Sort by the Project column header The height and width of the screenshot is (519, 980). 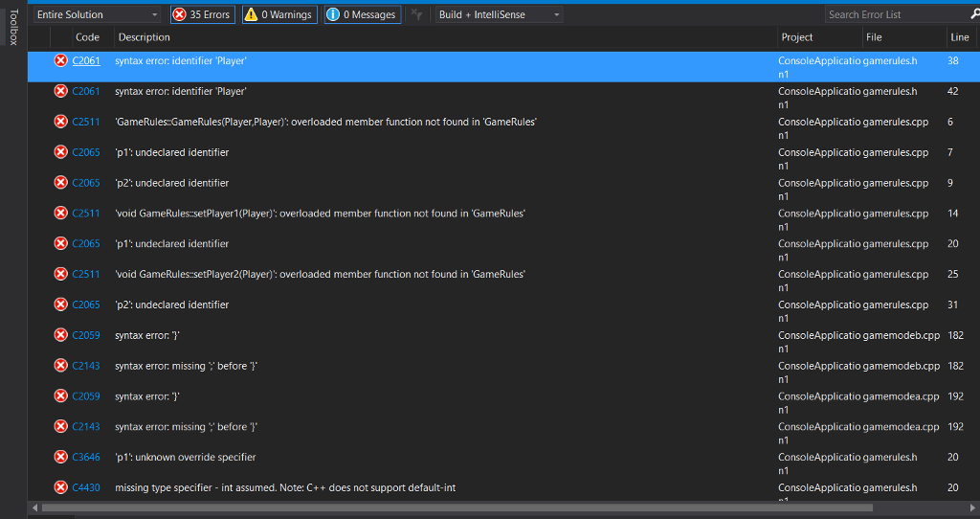[797, 37]
